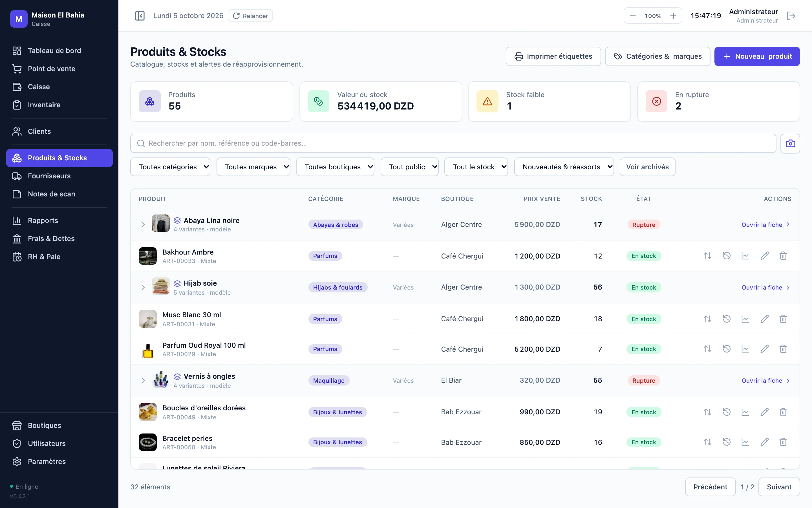The height and width of the screenshot is (508, 812).
Task: Edit Boucles d'oreilles dorées with pencil icon
Action: (x=764, y=412)
